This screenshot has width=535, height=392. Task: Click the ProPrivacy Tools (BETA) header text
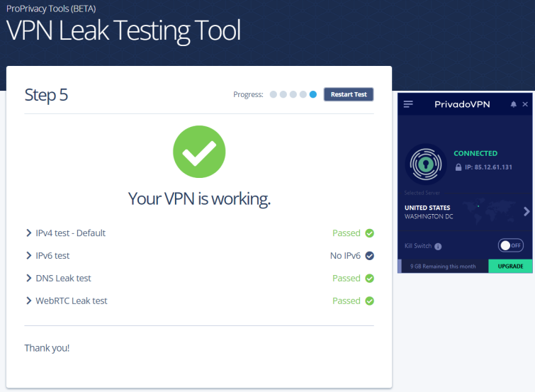coord(51,9)
